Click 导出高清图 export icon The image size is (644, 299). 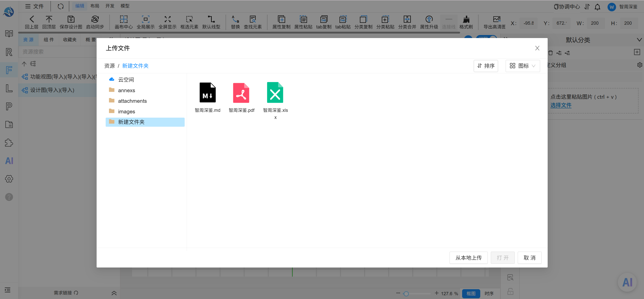click(497, 19)
